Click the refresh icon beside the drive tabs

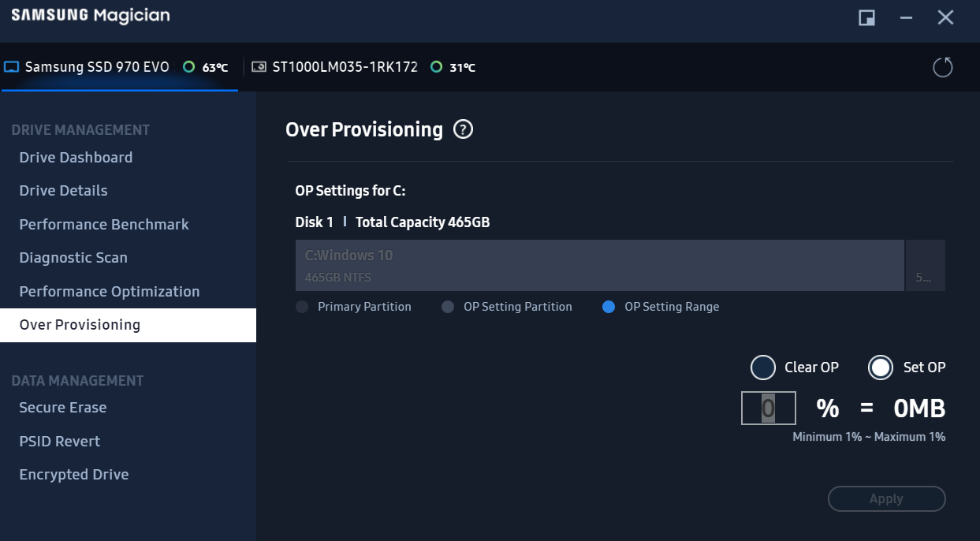[943, 67]
